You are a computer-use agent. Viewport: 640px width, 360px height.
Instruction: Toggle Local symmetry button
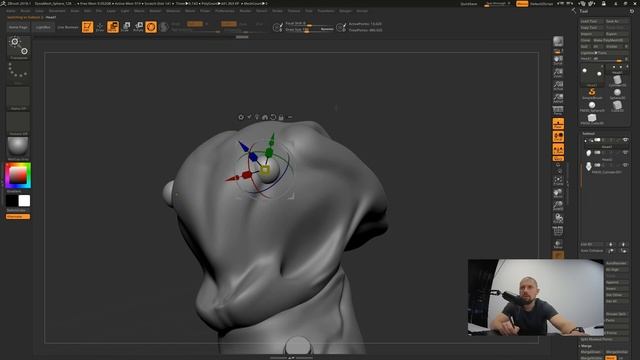[558, 136]
